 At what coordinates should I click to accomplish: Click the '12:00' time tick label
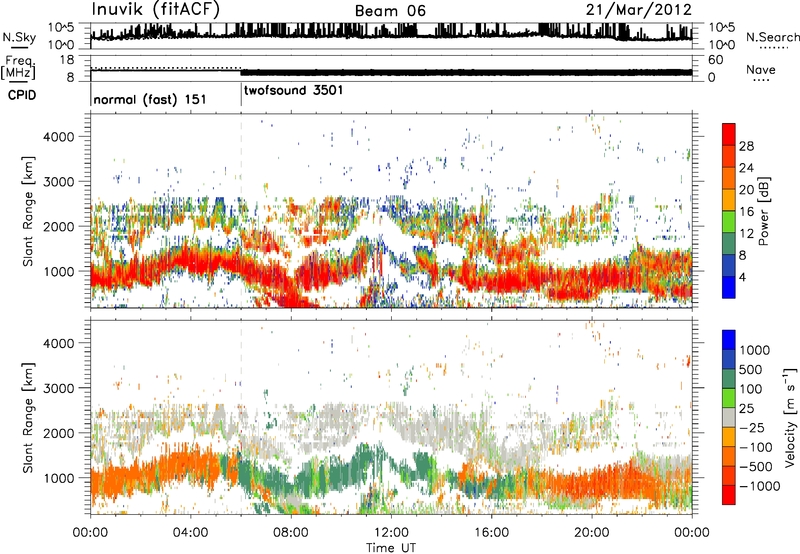pos(391,533)
